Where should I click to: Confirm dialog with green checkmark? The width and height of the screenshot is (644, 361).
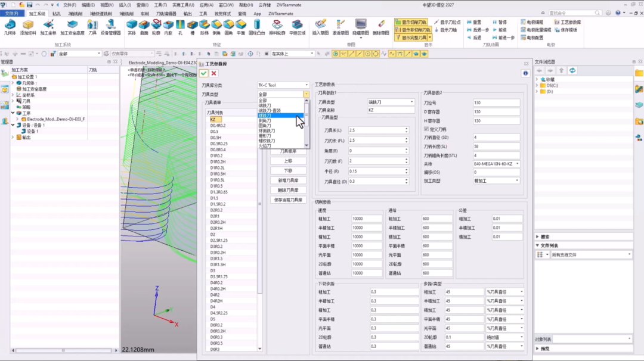point(204,73)
